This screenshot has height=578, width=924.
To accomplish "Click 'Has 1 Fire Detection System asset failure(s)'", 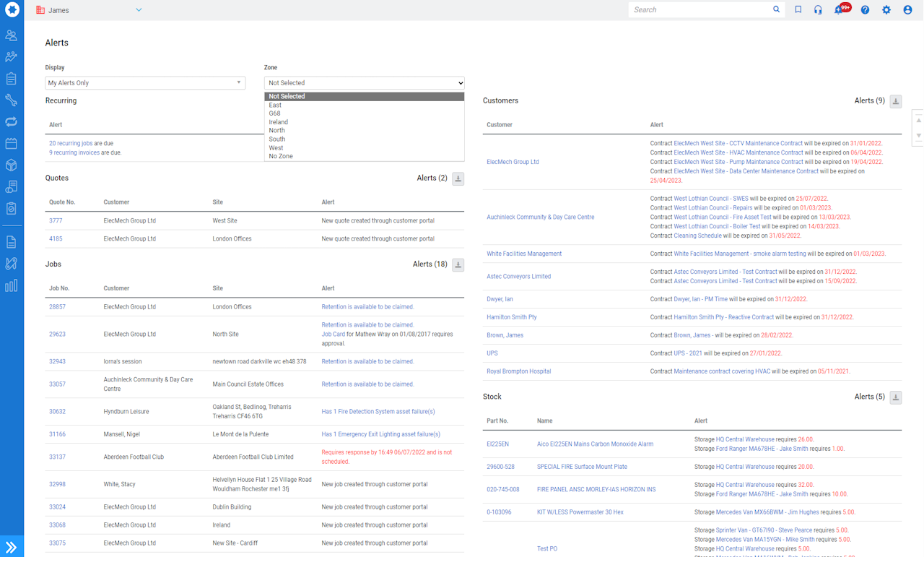I will [378, 412].
